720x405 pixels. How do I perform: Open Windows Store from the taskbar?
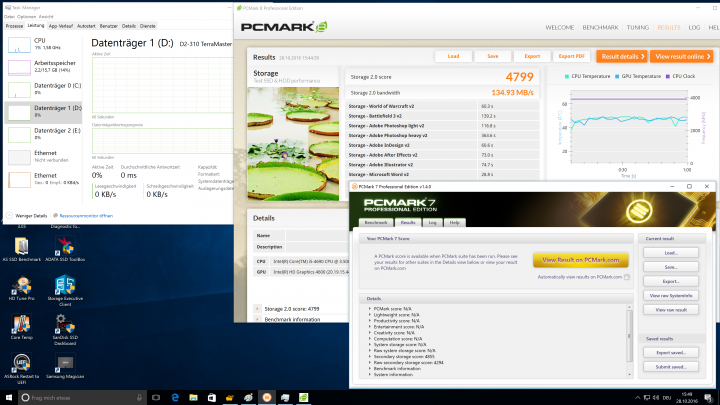coord(212,398)
